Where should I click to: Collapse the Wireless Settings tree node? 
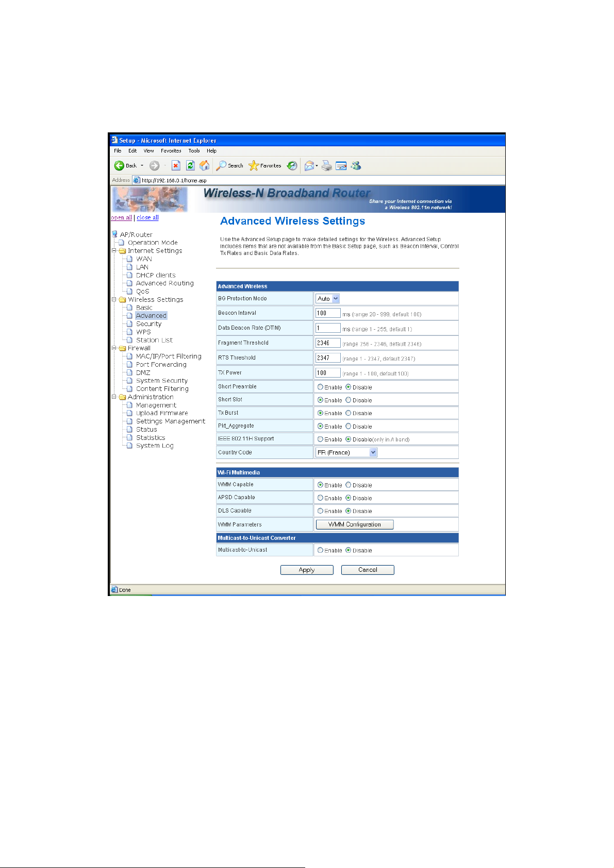114,299
